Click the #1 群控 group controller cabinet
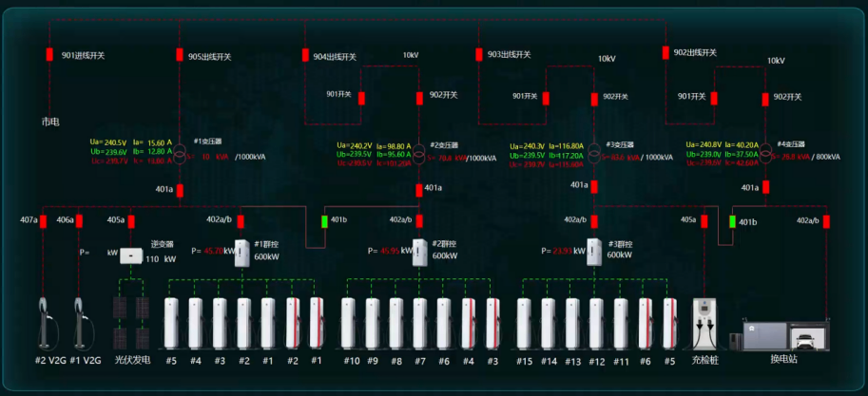The width and height of the screenshot is (868, 396). (241, 253)
